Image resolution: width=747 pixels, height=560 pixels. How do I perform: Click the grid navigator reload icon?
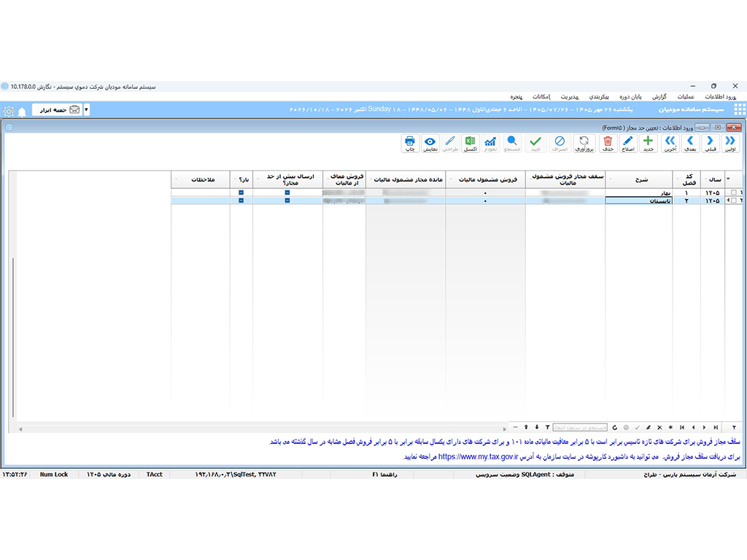614,427
